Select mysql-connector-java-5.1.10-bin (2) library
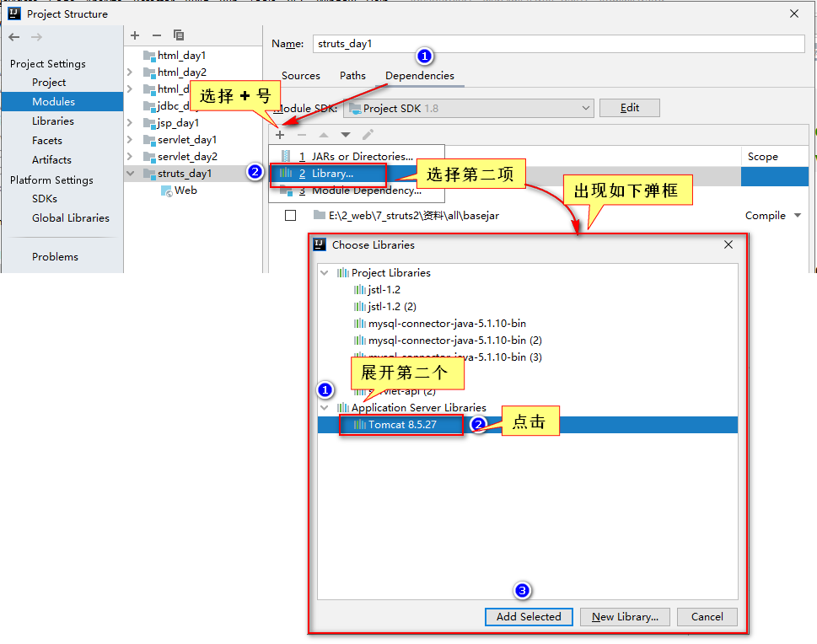Viewport: 817px width, 644px height. [455, 341]
